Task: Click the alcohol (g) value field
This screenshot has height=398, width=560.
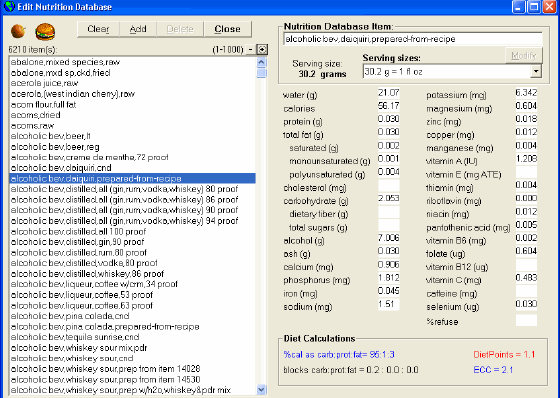Action: coord(389,238)
